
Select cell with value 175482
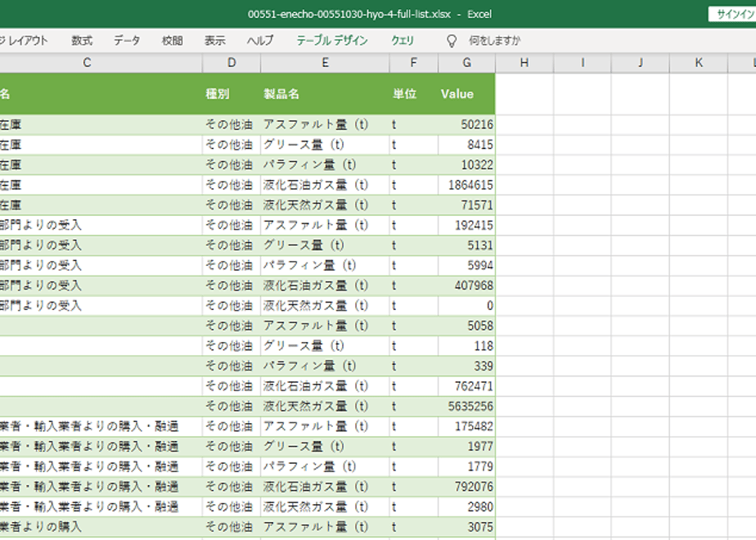click(466, 425)
